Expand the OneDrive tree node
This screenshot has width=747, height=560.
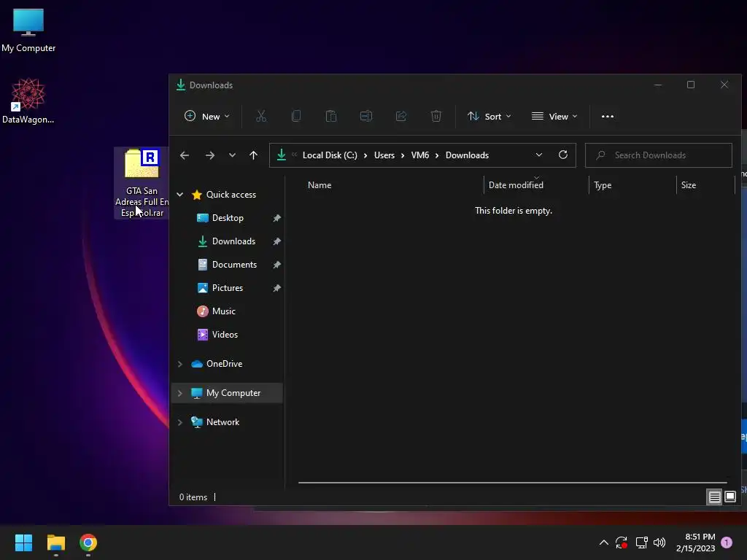(x=180, y=365)
